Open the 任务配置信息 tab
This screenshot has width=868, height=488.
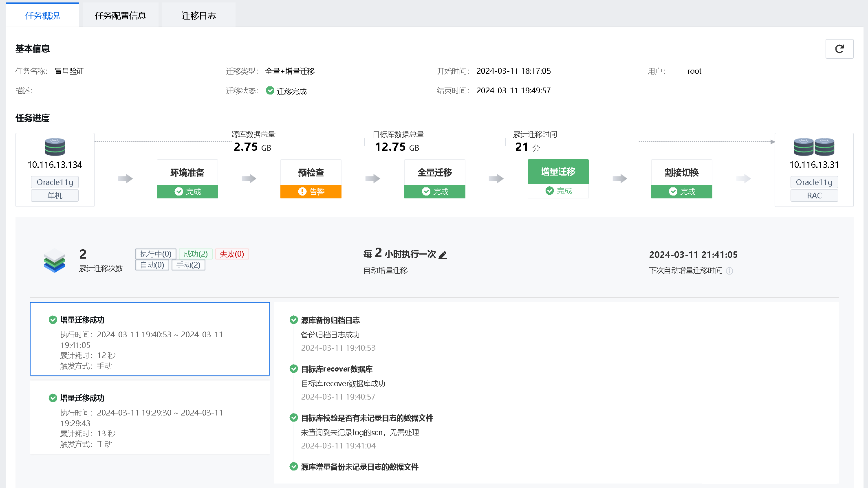pos(120,15)
